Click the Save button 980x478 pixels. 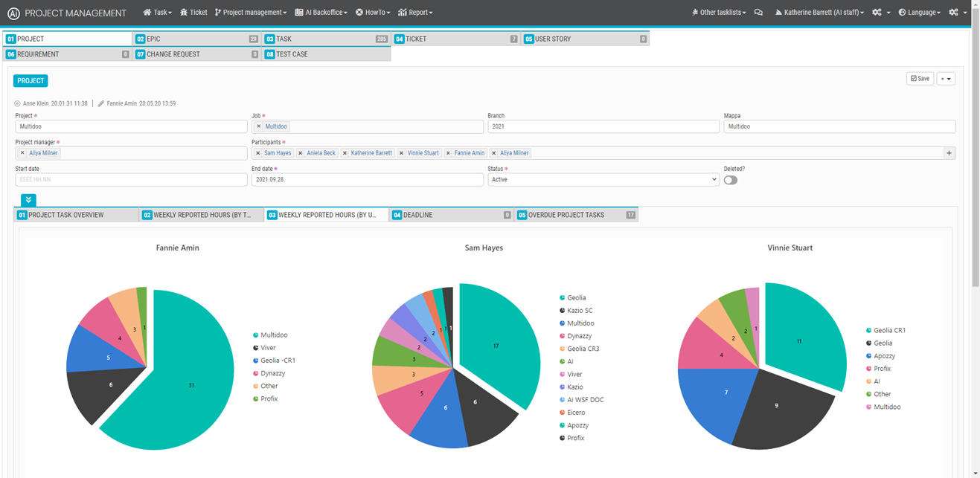[920, 79]
